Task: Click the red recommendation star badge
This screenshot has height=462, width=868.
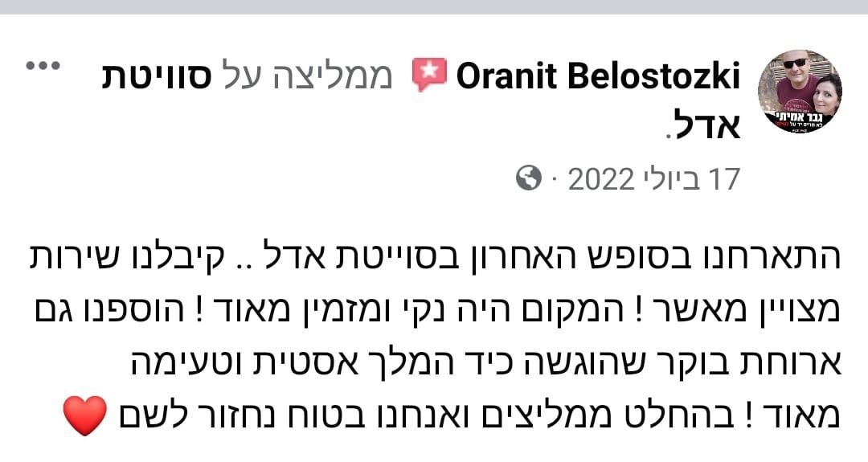Action: pyautogui.click(x=428, y=76)
